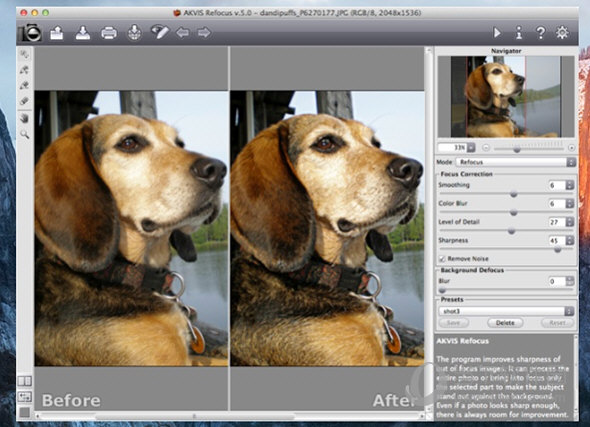Click the vertical scrollbar beside After pane

point(429,229)
